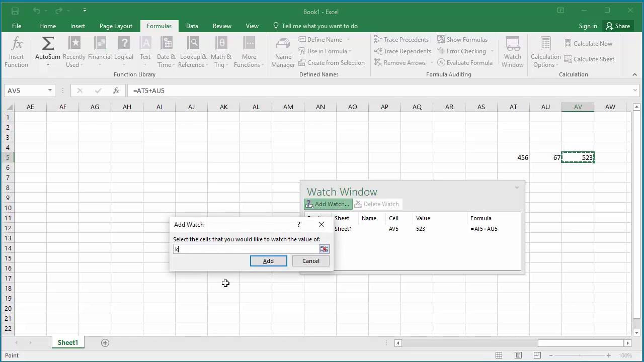Open the Name Manager
Image resolution: width=644 pixels, height=362 pixels.
[283, 52]
